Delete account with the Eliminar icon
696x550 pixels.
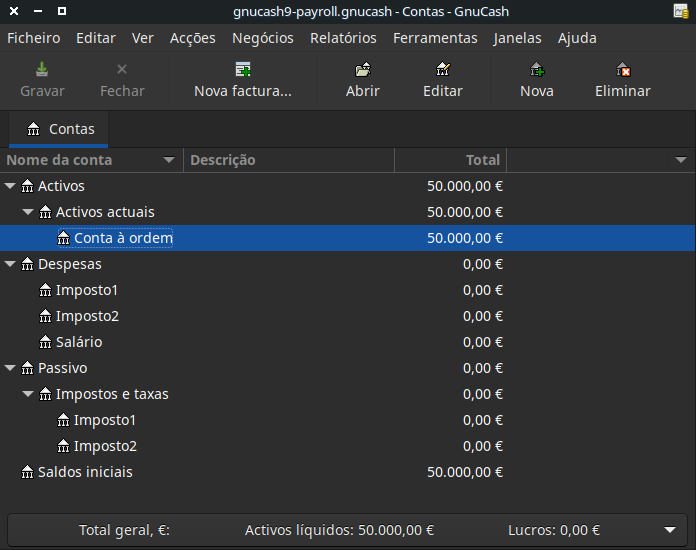click(622, 70)
